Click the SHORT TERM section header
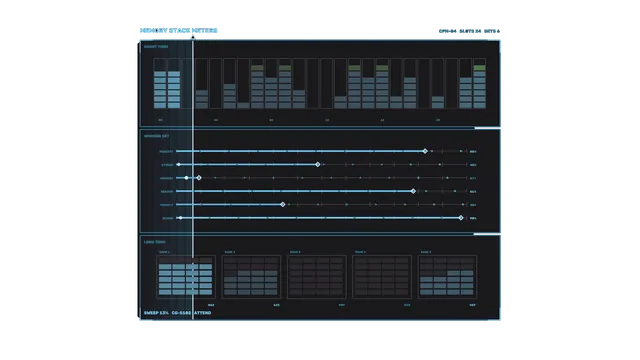This screenshot has height=360, width=640. [156, 47]
